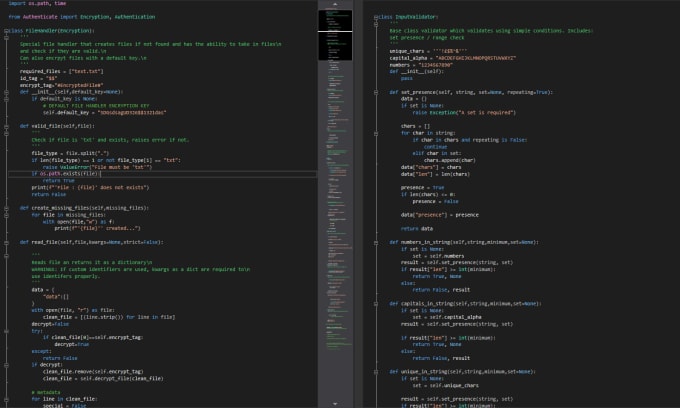Collapse the class InputValidator fold marker
The image size is (680, 408).
point(376,17)
